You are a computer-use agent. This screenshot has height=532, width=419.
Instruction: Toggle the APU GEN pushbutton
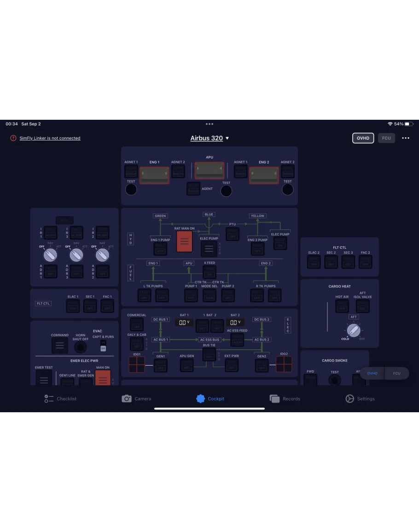pyautogui.click(x=186, y=365)
